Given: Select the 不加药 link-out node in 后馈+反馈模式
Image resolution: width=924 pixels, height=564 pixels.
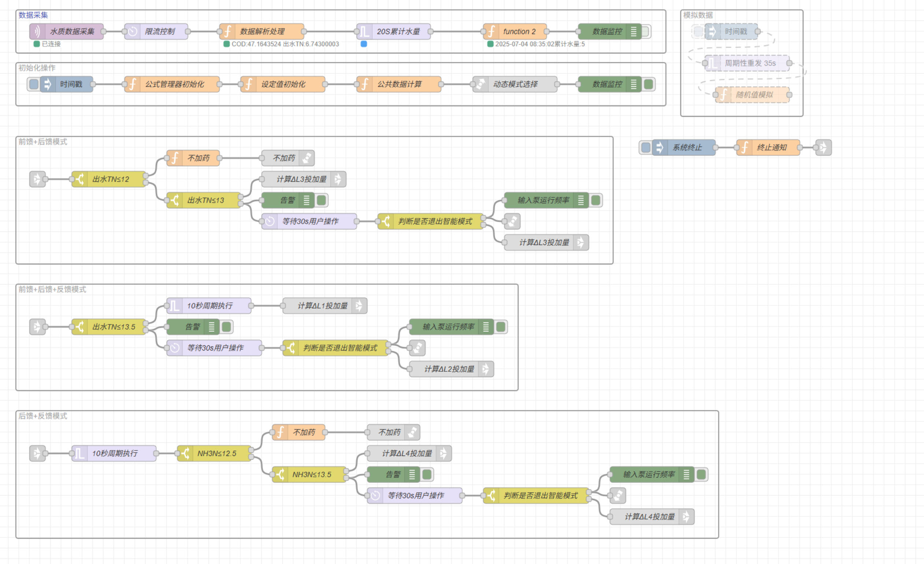Looking at the screenshot, I should pos(393,433).
